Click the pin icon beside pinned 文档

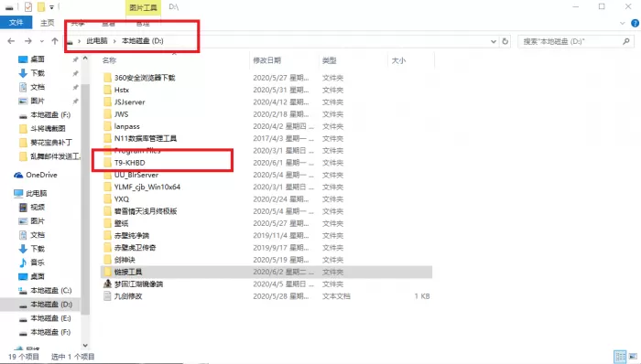coord(75,87)
